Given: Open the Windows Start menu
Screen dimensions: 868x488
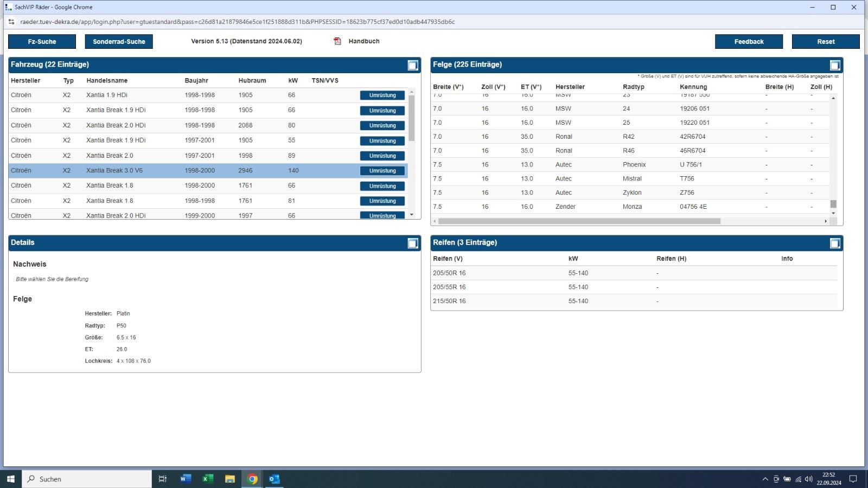Looking at the screenshot, I should tap(10, 479).
